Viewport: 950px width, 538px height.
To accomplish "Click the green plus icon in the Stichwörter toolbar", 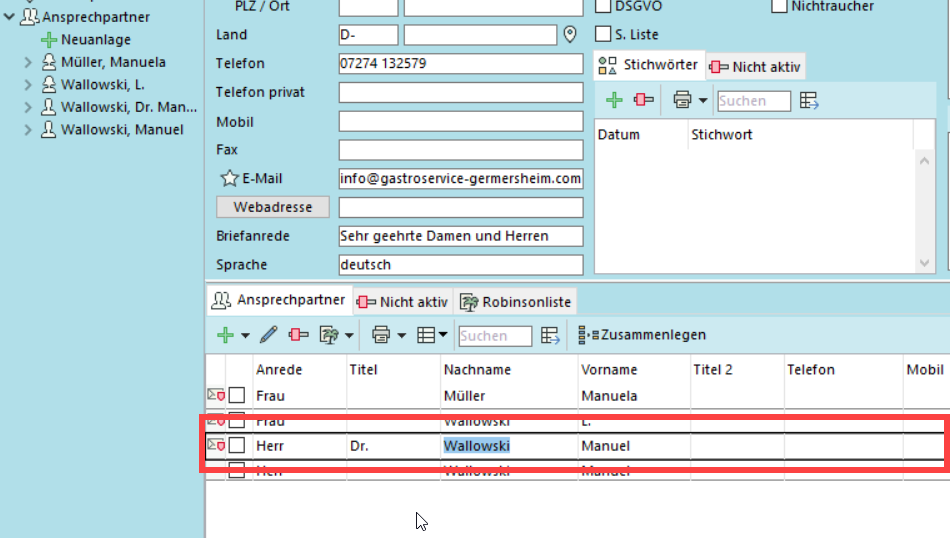I will (614, 100).
